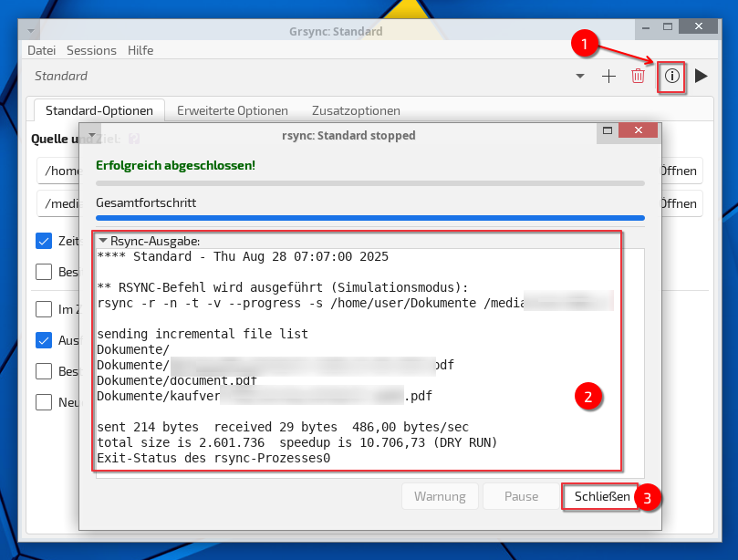Click the 'Quelle u' heading in the Grsync window
Screen dimensions: 738x560
tap(55, 139)
